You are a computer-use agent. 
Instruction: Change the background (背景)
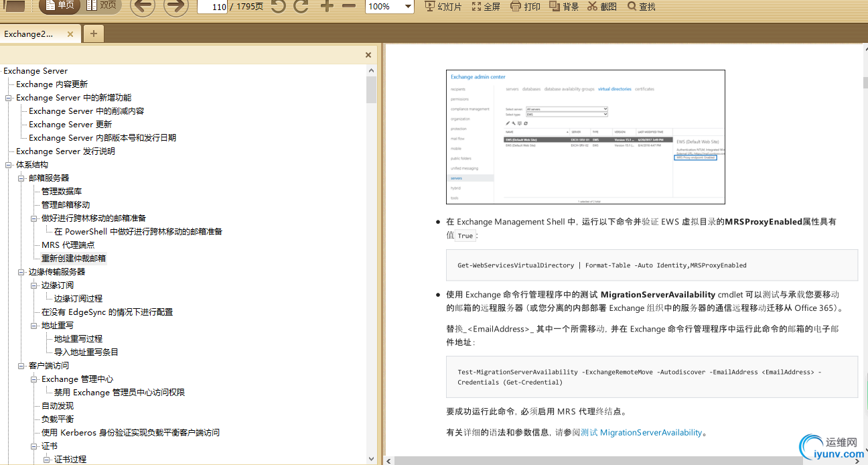tap(564, 6)
